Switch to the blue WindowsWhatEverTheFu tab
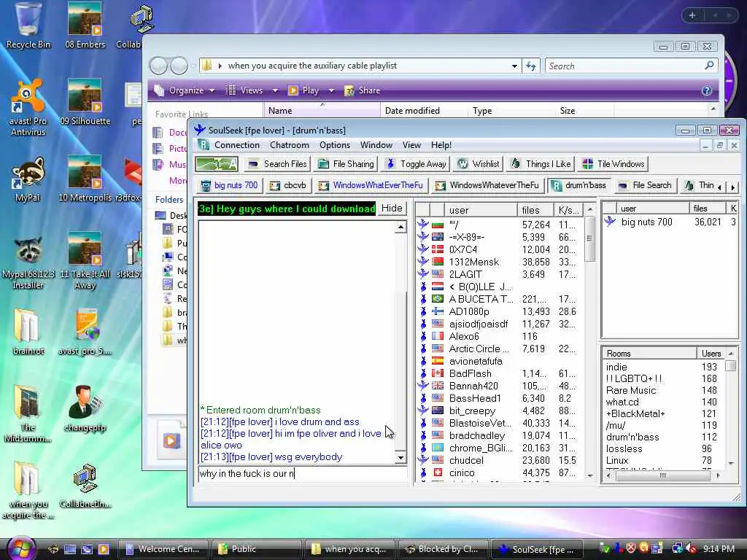 click(371, 185)
